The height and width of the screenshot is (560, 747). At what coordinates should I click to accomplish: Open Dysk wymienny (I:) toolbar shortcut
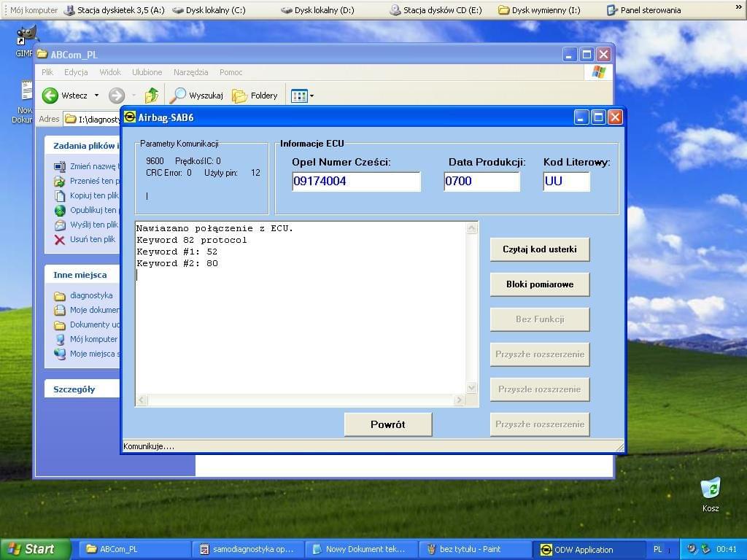point(539,10)
